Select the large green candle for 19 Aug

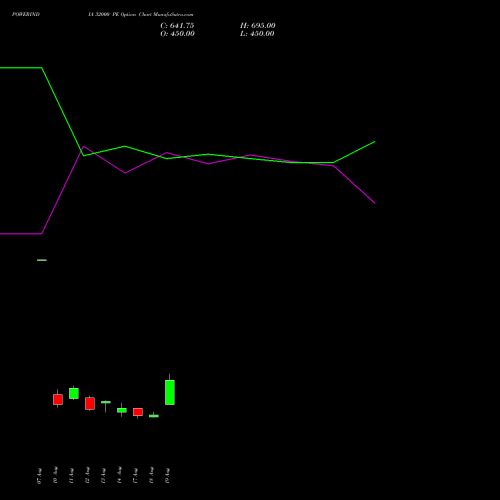[170, 392]
